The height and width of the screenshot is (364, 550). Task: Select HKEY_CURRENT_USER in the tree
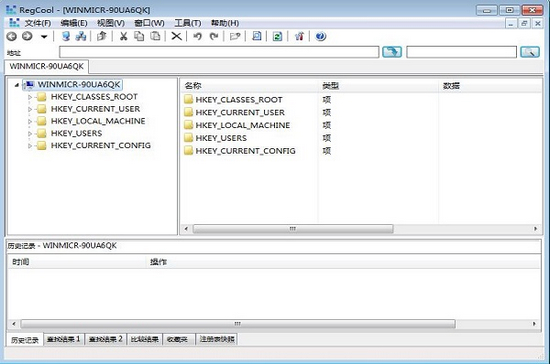95,109
